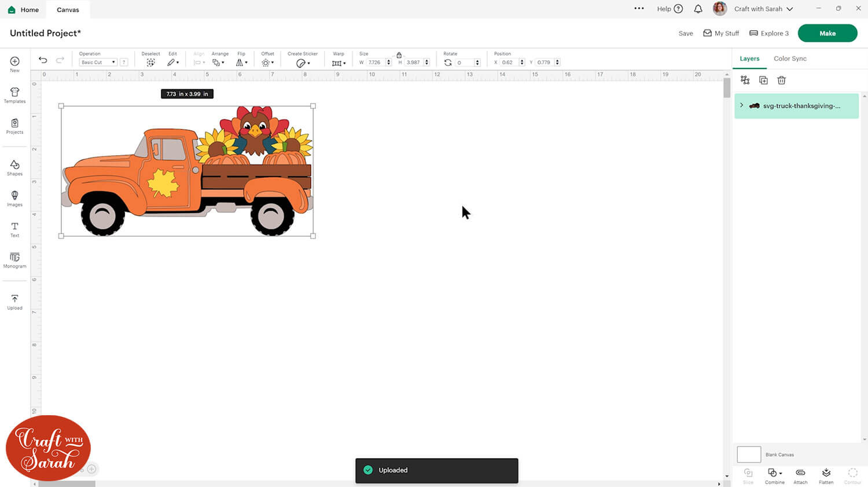Delete layer with trash icon
868x487 pixels.
pyautogui.click(x=781, y=80)
